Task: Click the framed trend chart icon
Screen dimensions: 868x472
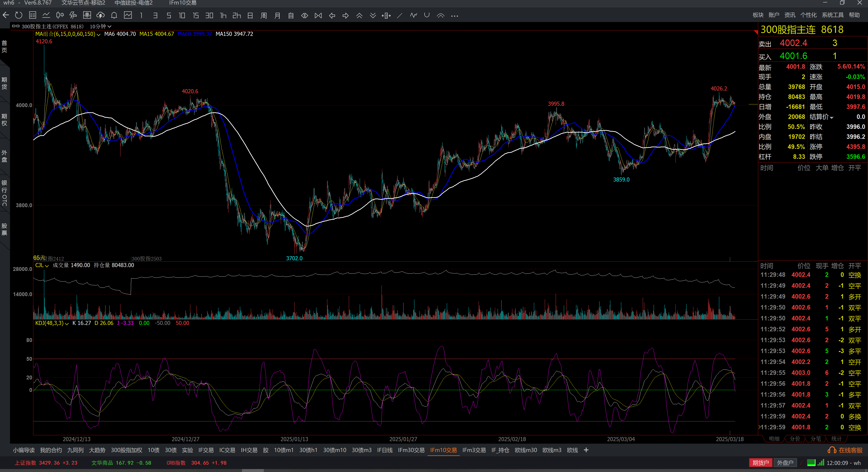Action: pos(128,15)
